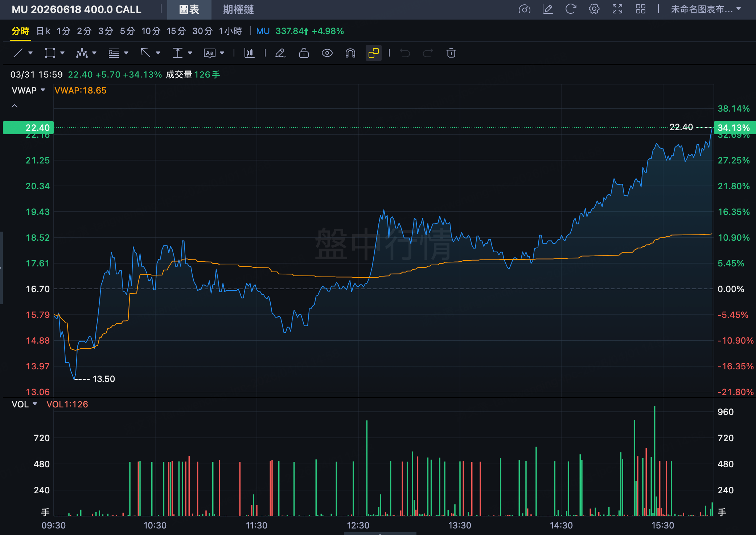Toggle the magnet snap mode
This screenshot has height=535, width=756.
[350, 53]
